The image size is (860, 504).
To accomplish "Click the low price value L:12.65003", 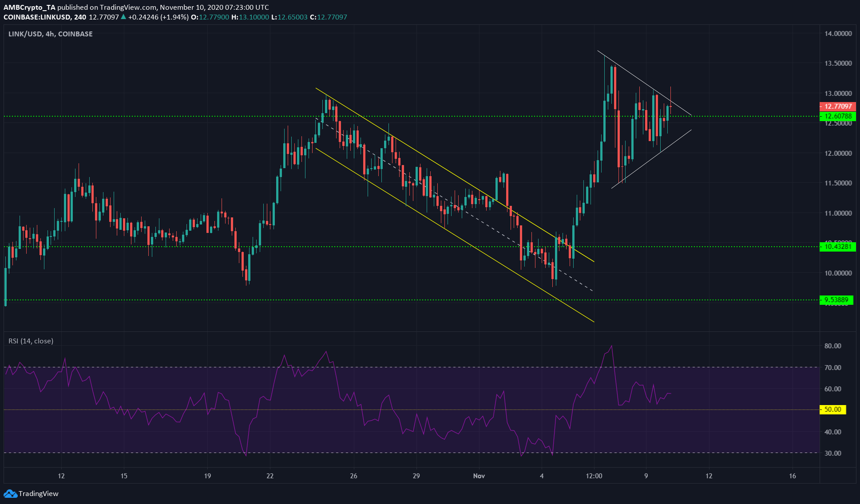I will tap(289, 17).
